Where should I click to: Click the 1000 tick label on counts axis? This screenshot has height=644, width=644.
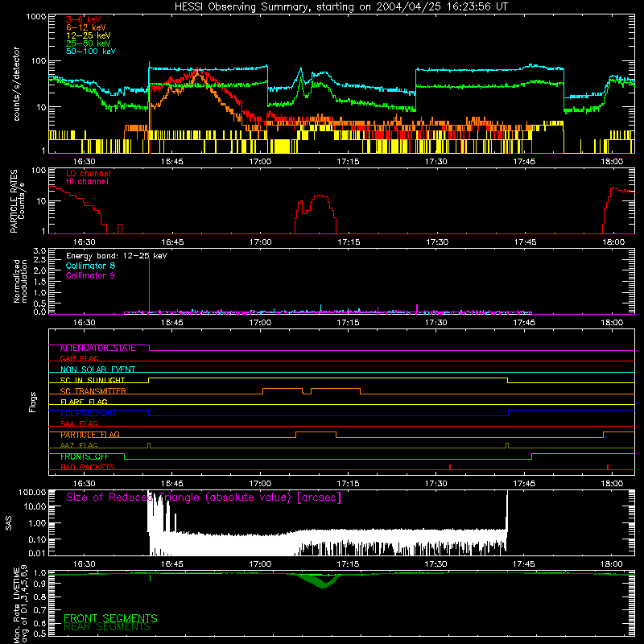[x=35, y=17]
